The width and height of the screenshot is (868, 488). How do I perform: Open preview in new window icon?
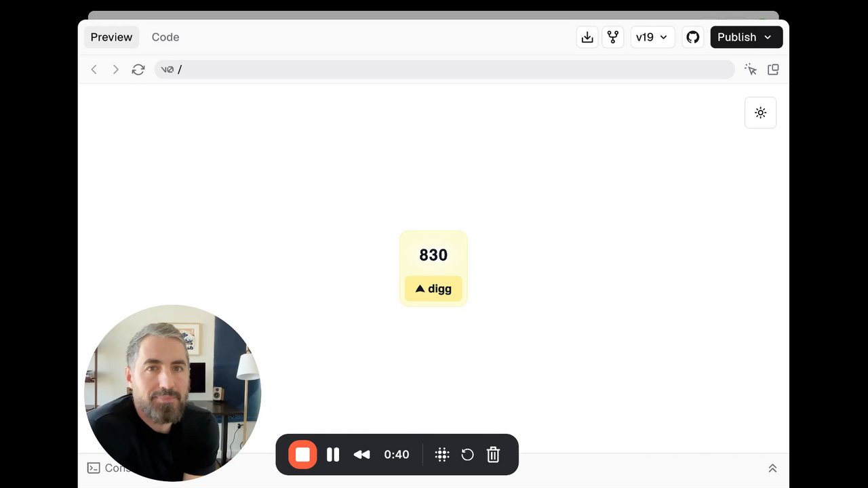tap(773, 69)
